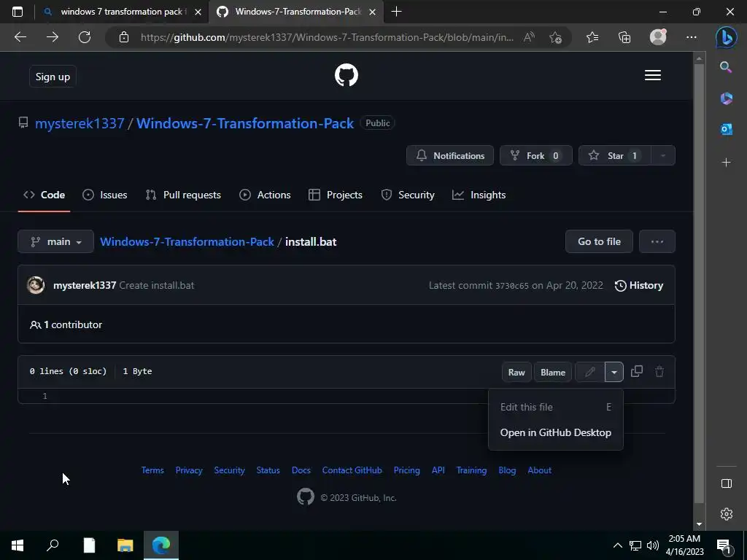Expand the main branch selector
747x560 pixels.
55,241
